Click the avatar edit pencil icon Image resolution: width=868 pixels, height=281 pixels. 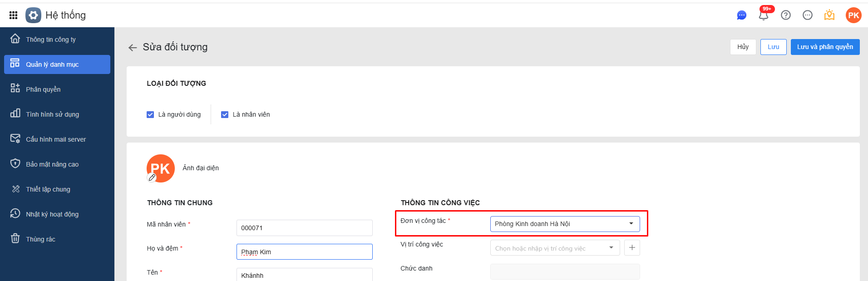tap(152, 178)
